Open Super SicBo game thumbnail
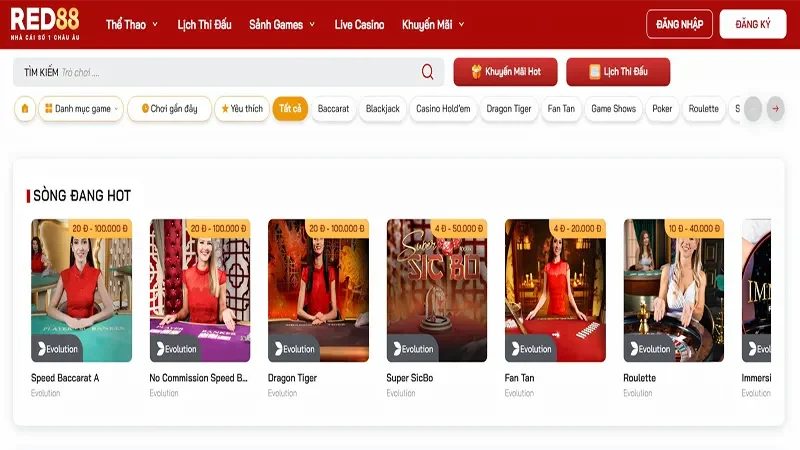This screenshot has height=450, width=800. [x=437, y=290]
